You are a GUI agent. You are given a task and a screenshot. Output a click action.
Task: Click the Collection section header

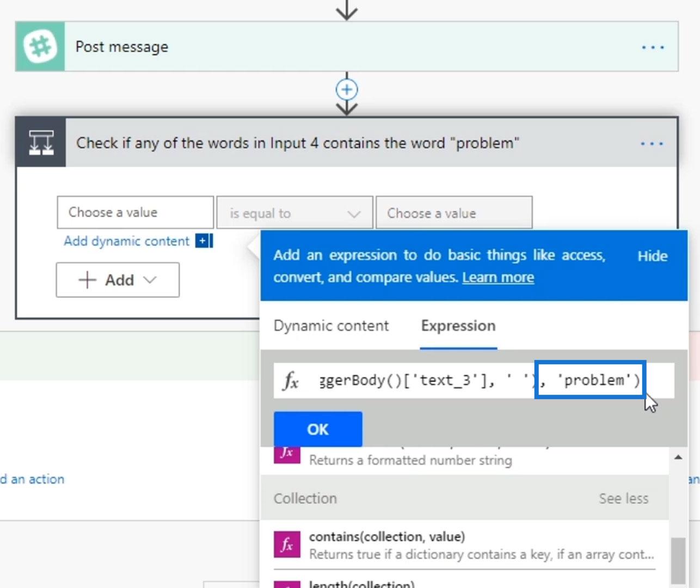click(464, 498)
